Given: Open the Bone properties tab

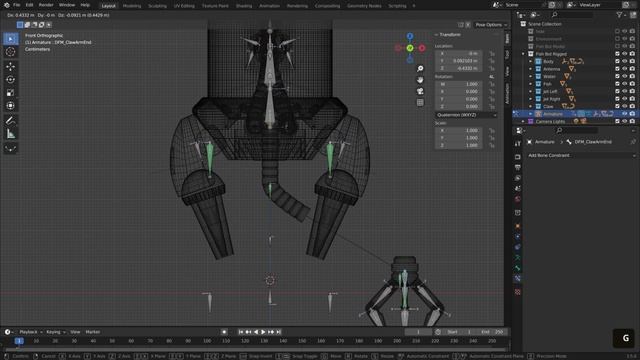Looking at the screenshot, I should (518, 268).
